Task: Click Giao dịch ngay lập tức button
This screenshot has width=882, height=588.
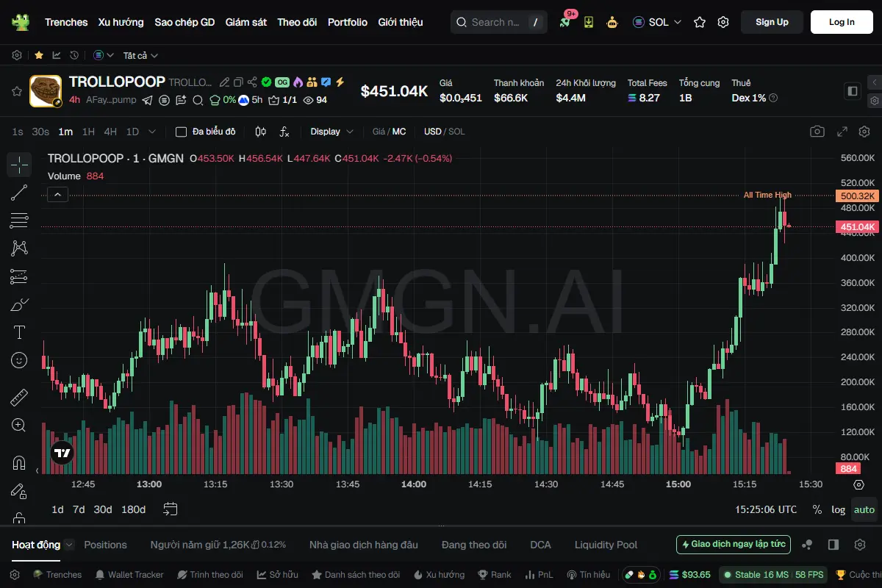Action: tap(734, 545)
